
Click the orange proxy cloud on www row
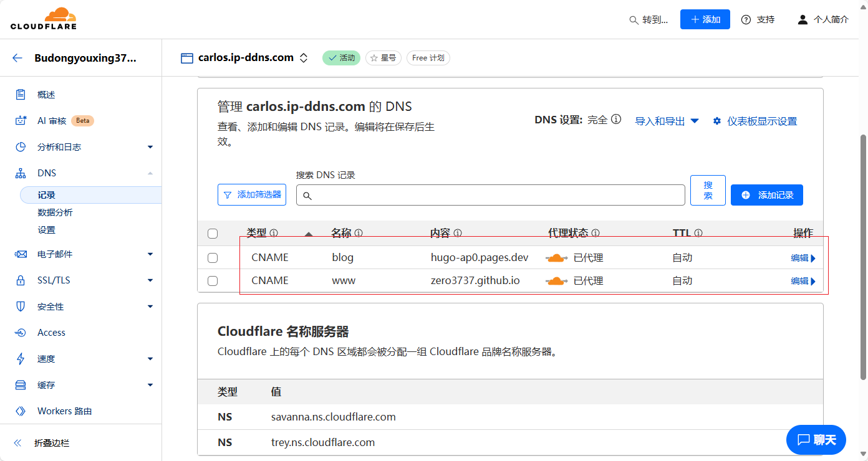[x=557, y=281]
